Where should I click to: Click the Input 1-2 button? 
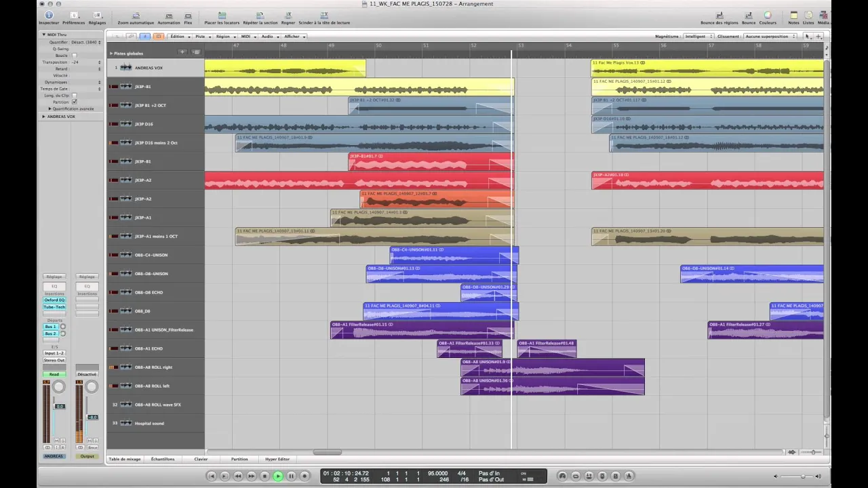click(54, 353)
